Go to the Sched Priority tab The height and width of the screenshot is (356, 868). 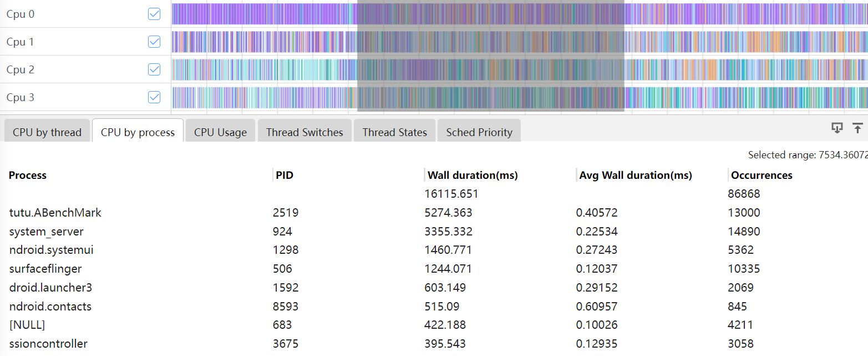(479, 132)
